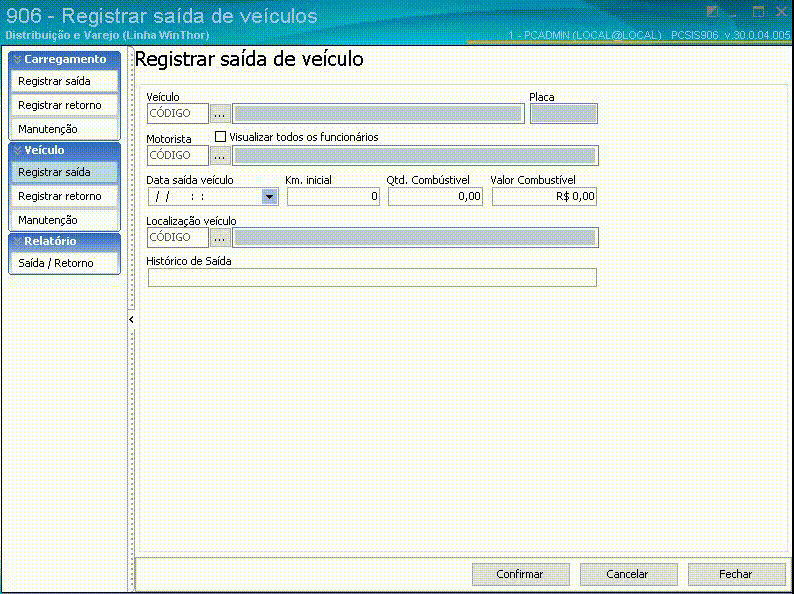This screenshot has height=594, width=794.
Task: Select Registrar retorno under Veículo section
Action: (x=64, y=196)
